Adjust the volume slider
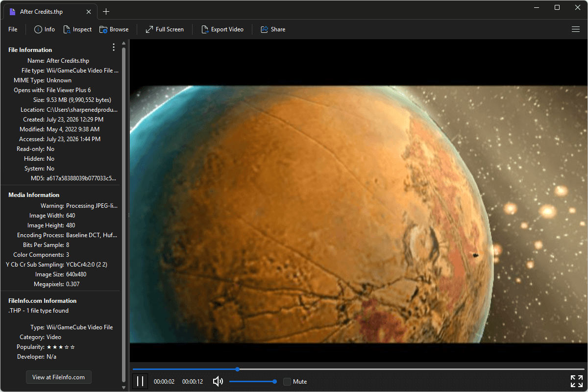 coord(252,381)
